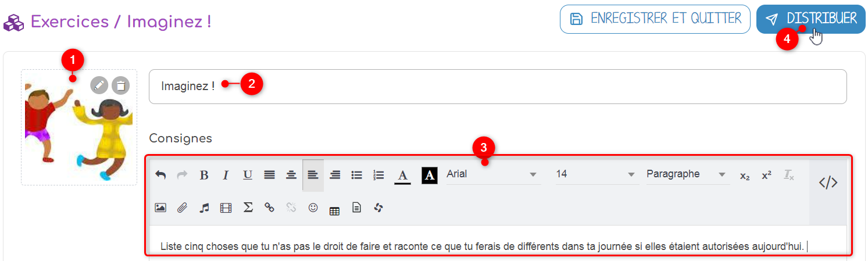The image size is (868, 261).
Task: Clear text formatting
Action: [788, 176]
